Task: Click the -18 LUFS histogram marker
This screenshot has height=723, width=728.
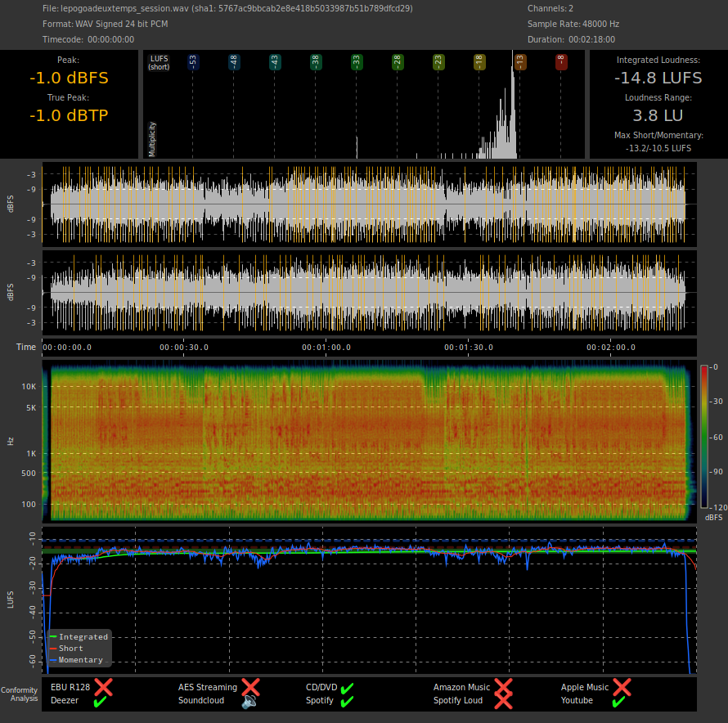Action: click(479, 61)
